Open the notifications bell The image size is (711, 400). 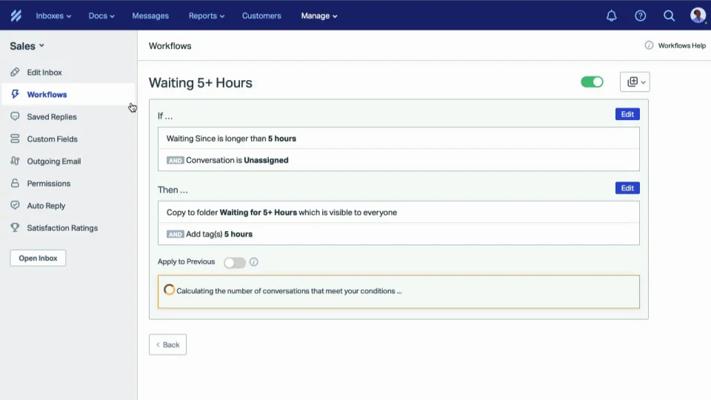coord(611,15)
